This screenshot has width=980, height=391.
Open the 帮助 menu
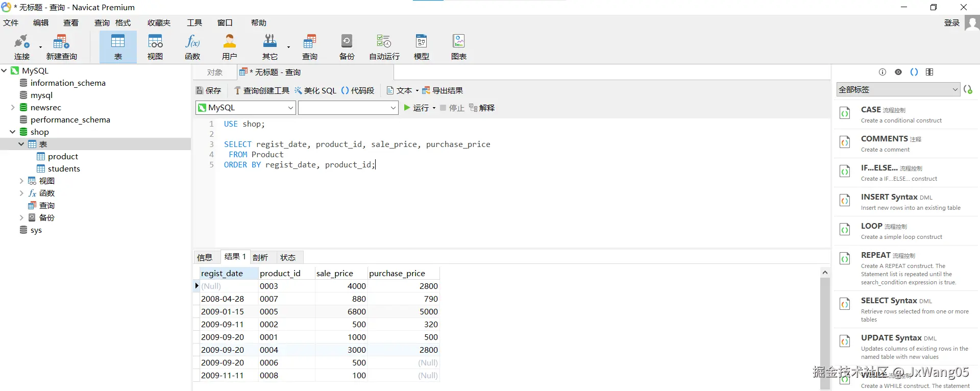(x=259, y=23)
